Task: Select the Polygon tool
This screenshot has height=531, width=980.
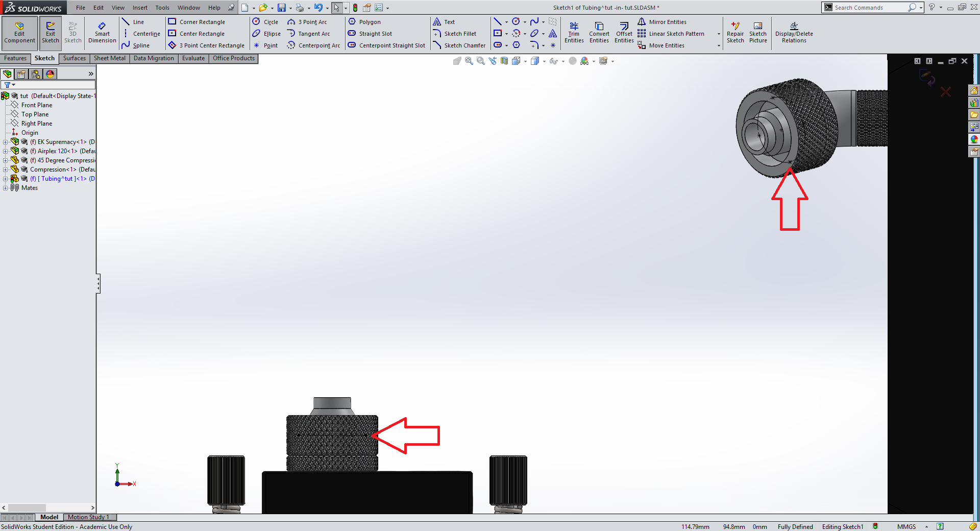Action: [x=364, y=22]
